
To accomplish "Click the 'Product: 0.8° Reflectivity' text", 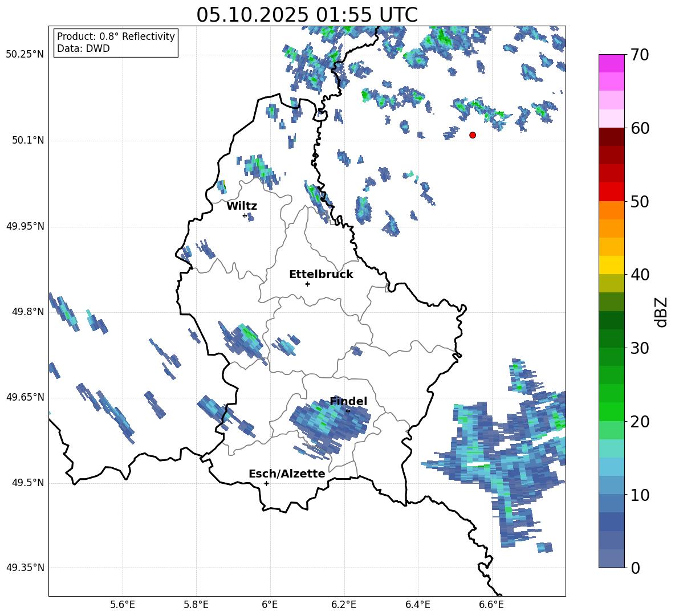I will pyautogui.click(x=116, y=36).
